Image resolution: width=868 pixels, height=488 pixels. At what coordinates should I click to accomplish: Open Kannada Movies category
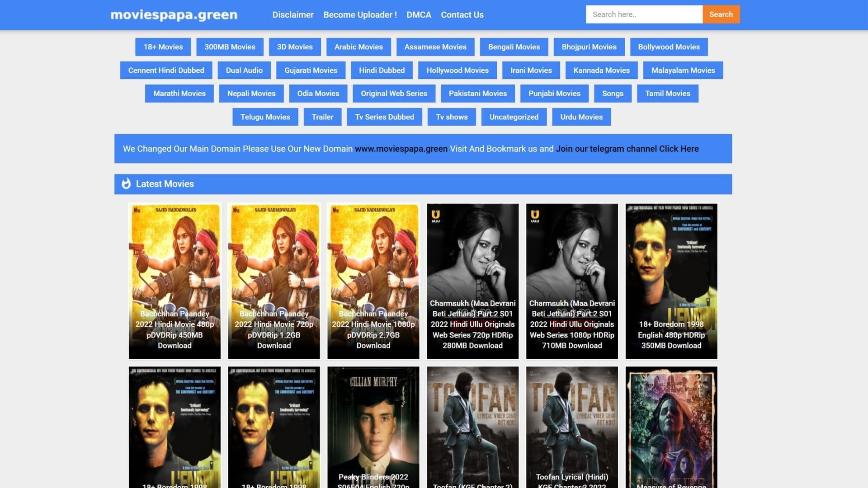point(601,70)
